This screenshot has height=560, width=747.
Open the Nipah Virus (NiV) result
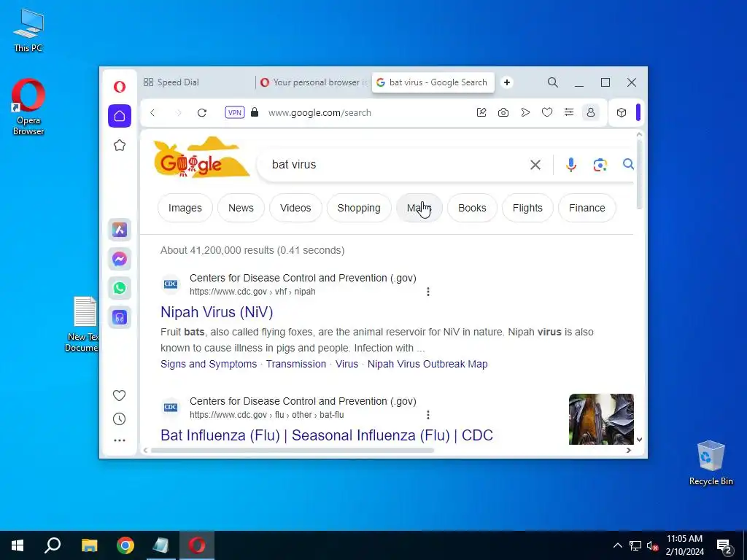tap(217, 312)
